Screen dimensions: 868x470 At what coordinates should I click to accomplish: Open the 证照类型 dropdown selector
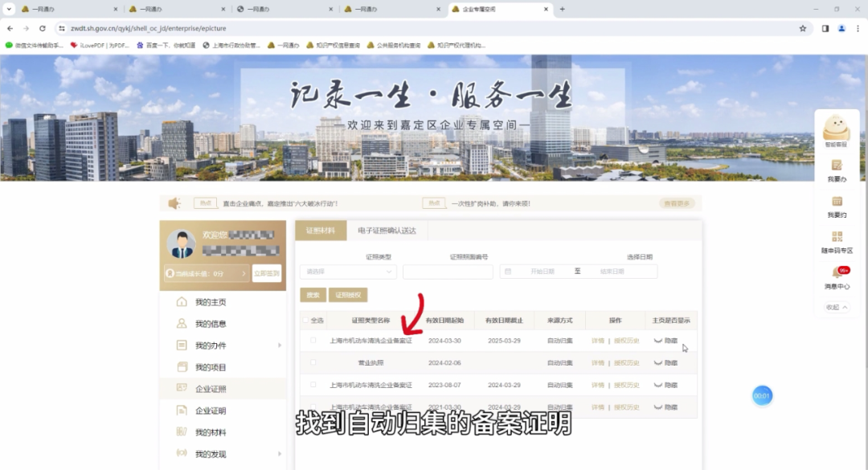tap(348, 272)
